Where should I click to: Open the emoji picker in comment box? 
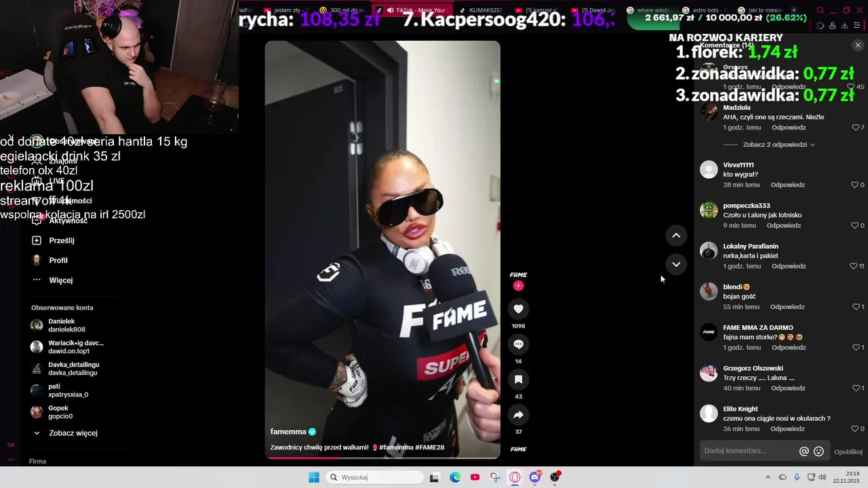818,451
